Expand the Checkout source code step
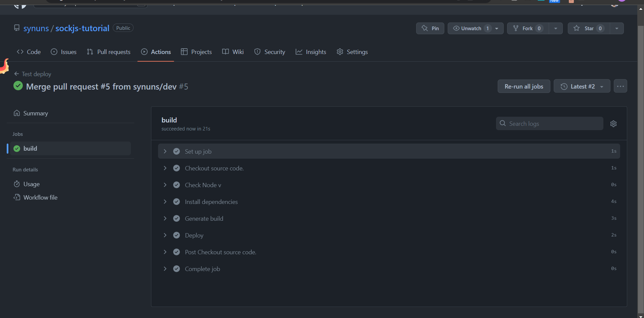Viewport: 644px width, 318px height. (x=389, y=168)
